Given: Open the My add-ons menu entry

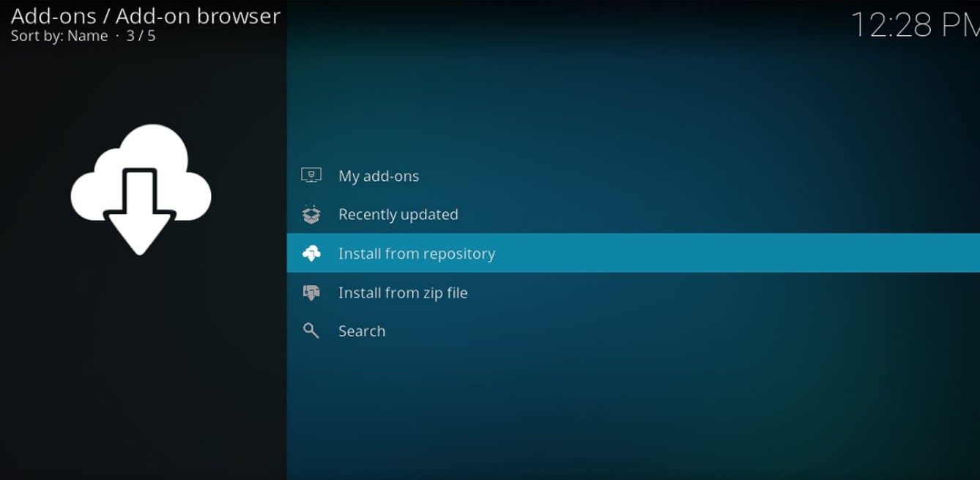Looking at the screenshot, I should click(x=633, y=176).
